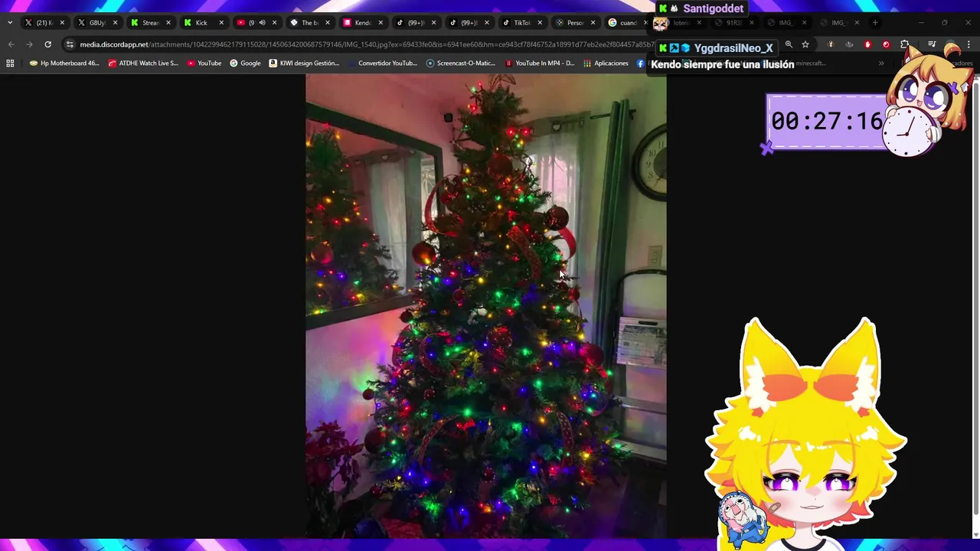Open the Extensions puzzle piece menu
Screen dimensions: 980x551
tap(905, 44)
